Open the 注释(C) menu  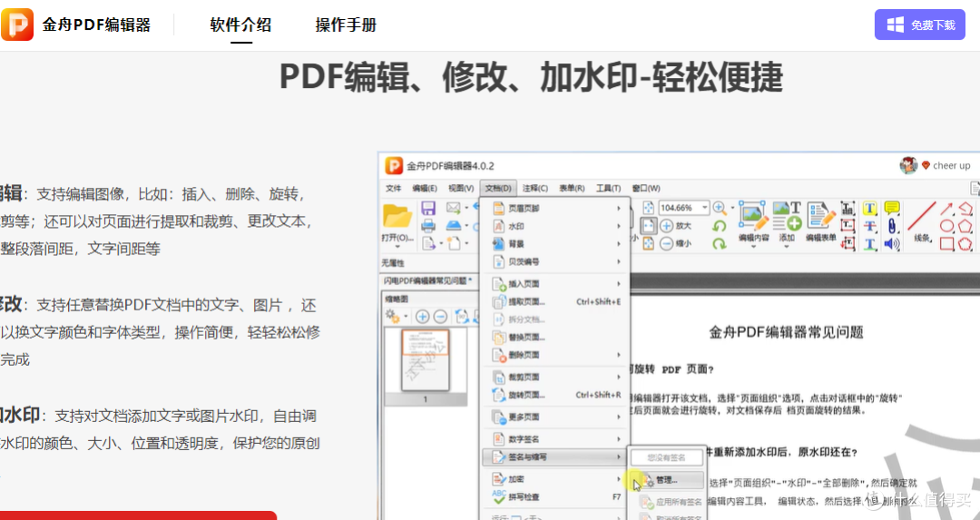click(535, 188)
